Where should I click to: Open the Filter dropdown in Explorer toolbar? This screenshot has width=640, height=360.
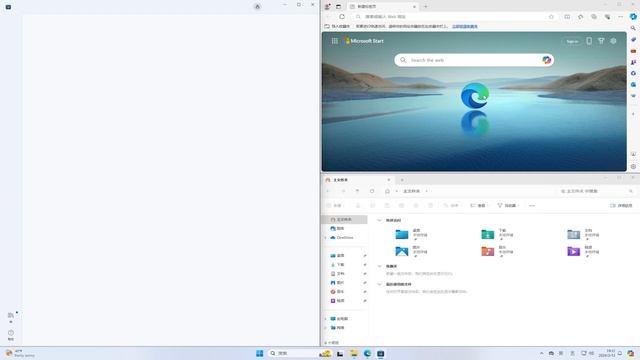tap(508, 206)
